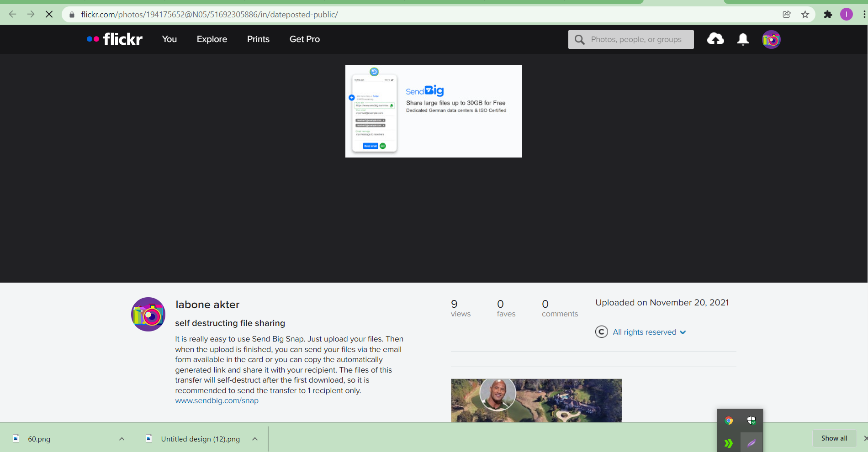Image resolution: width=868 pixels, height=452 pixels.
Task: Open labone akter's profile avatar
Action: [x=148, y=314]
